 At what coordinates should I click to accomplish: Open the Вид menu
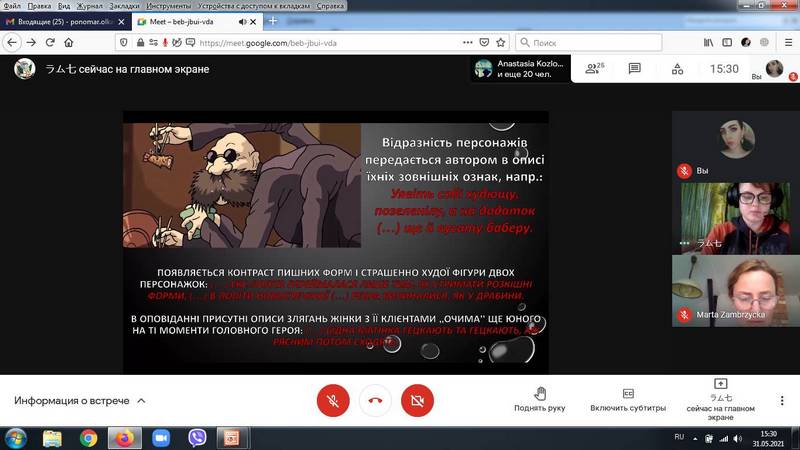64,6
